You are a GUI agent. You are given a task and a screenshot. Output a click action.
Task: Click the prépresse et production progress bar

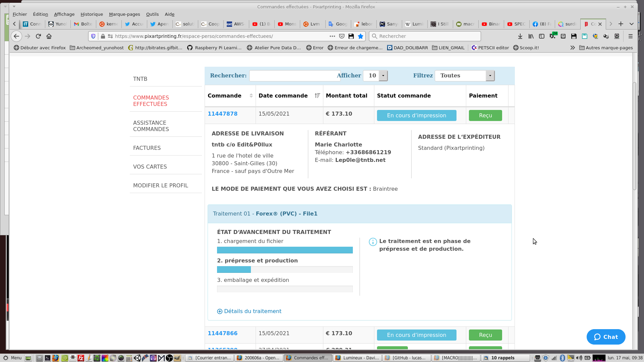point(284,269)
